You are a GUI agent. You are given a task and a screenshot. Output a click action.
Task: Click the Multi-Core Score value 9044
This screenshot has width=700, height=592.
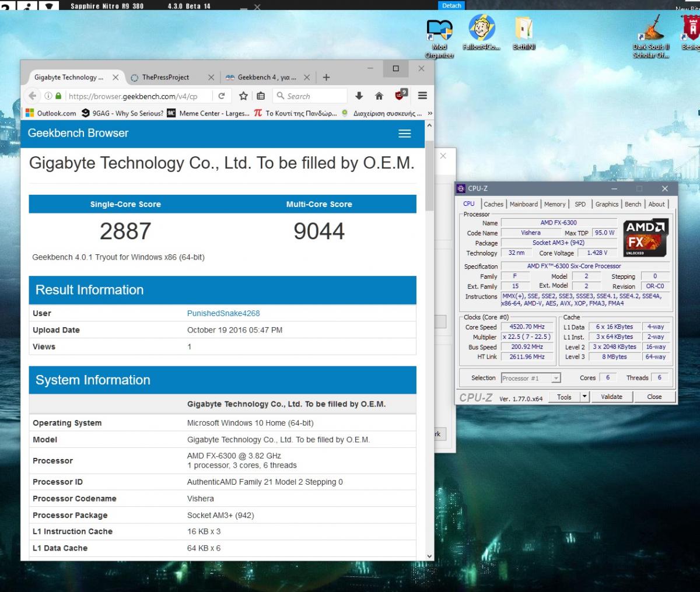coord(319,232)
